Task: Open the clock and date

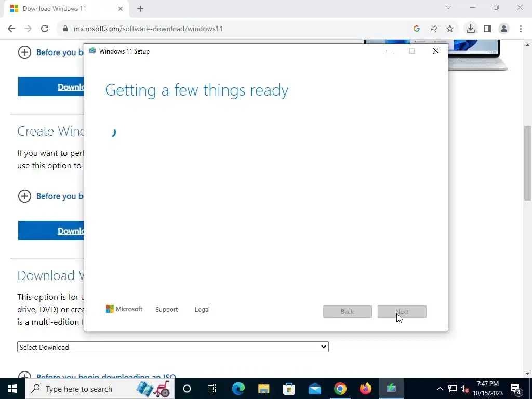Action: 488,389
